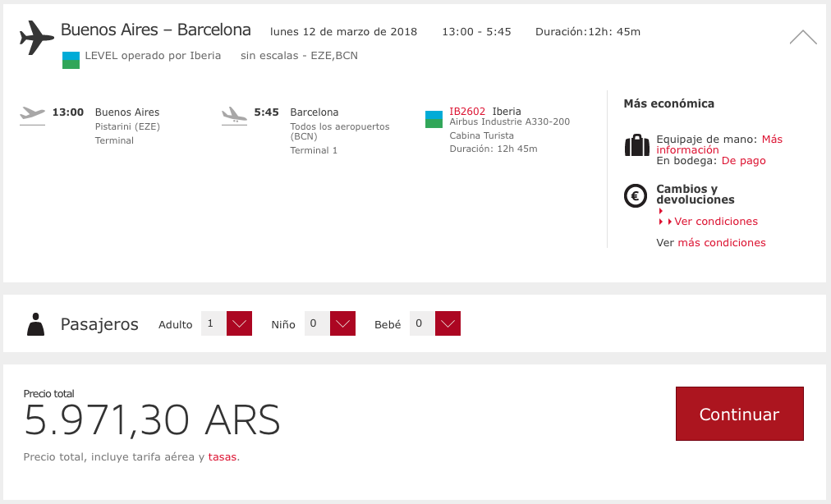
Task: Open the Ver condiciones link
Action: 715,222
